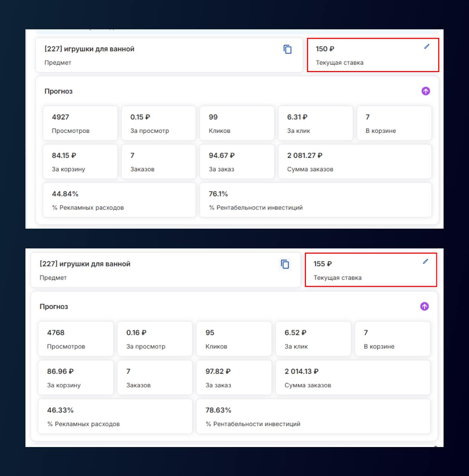Image resolution: width=469 pixels, height=476 pixels.
Task: Select the 99 Кликов card
Action: (237, 123)
